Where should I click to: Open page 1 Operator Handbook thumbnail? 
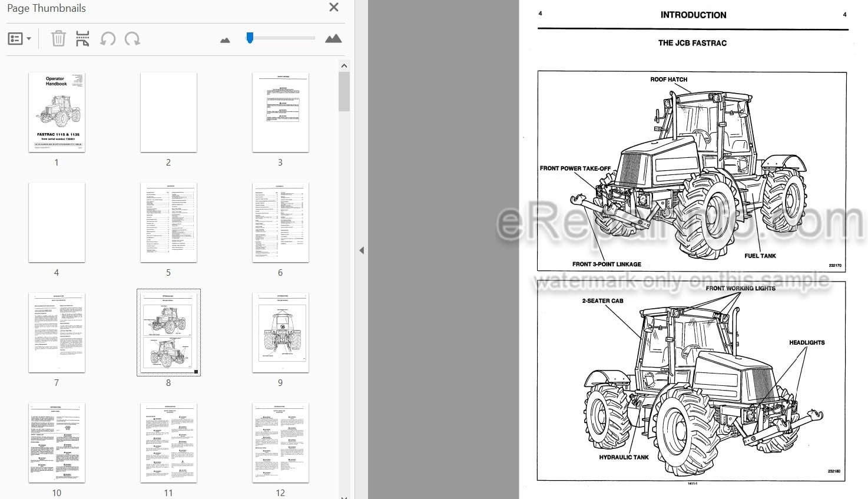click(x=57, y=113)
